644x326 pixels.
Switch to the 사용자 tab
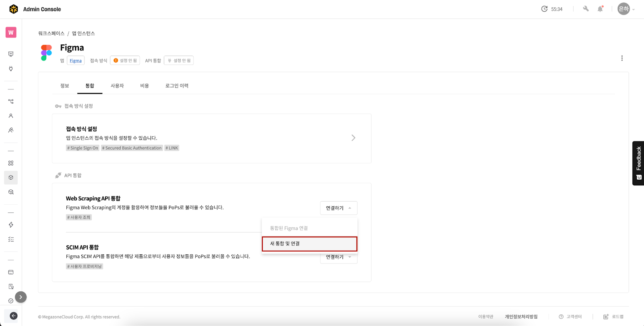(117, 86)
